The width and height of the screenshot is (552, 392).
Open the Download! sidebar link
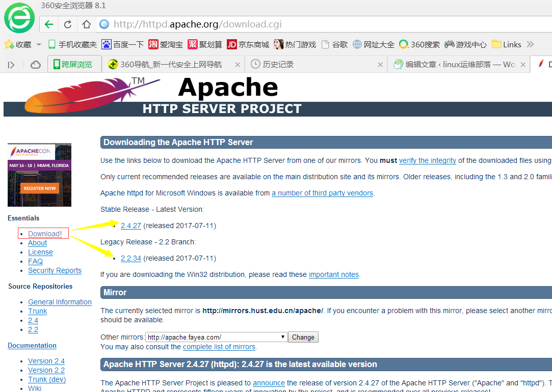[x=45, y=234]
